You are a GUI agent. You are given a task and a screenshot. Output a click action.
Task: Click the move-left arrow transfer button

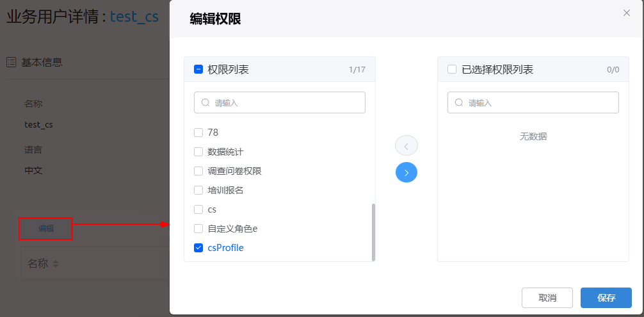[407, 146]
